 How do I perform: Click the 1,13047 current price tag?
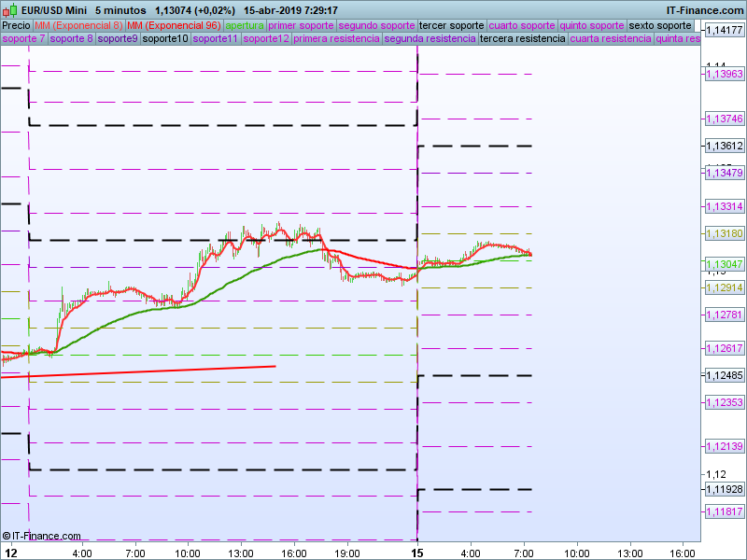pyautogui.click(x=723, y=264)
